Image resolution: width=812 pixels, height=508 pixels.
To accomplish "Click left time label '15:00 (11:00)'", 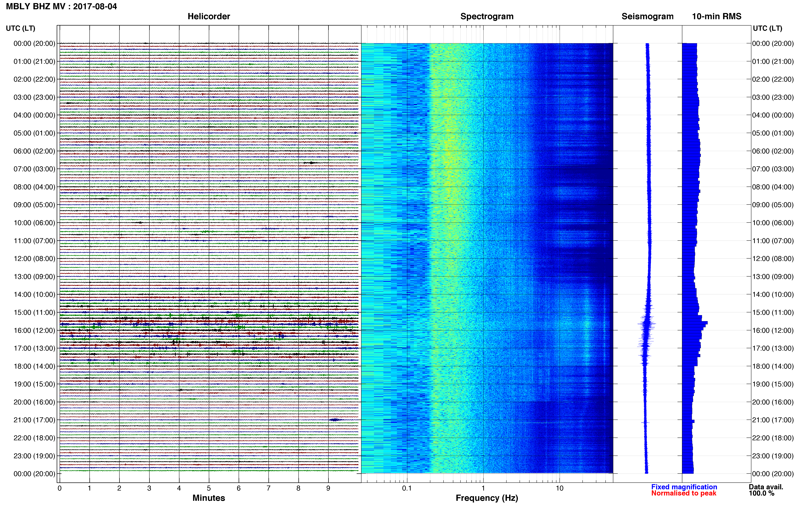I will pos(34,312).
